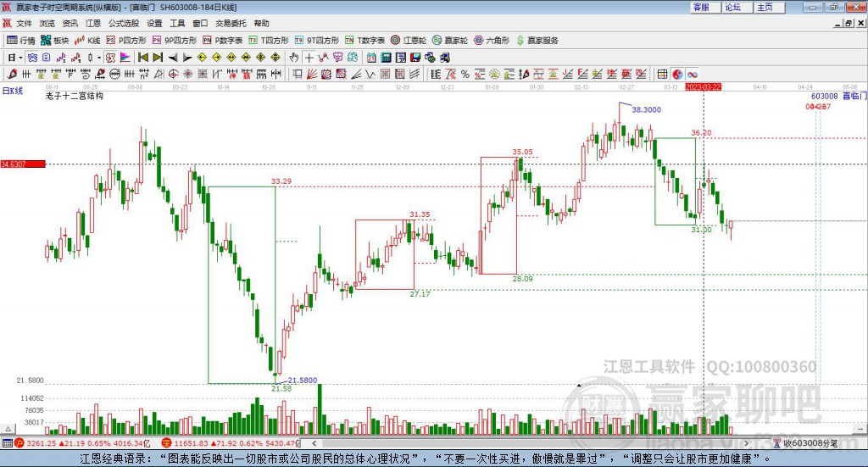Open the 9T四方形 tool

(x=317, y=41)
